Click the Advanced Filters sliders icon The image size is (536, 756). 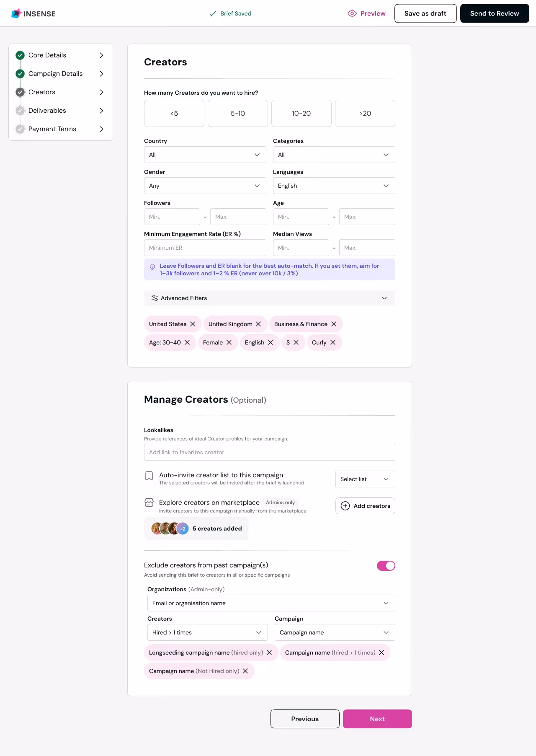(x=155, y=298)
